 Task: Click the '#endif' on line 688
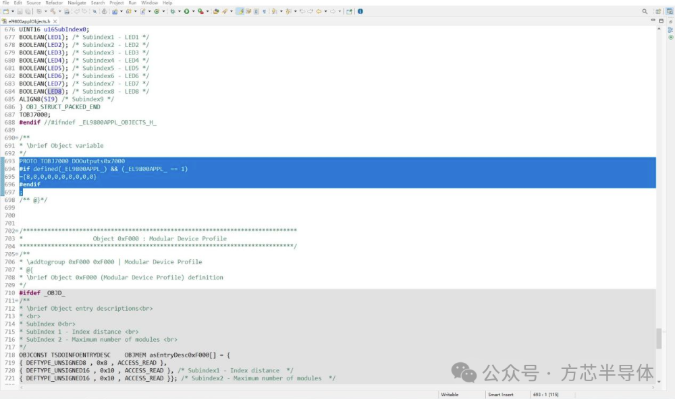[30, 122]
